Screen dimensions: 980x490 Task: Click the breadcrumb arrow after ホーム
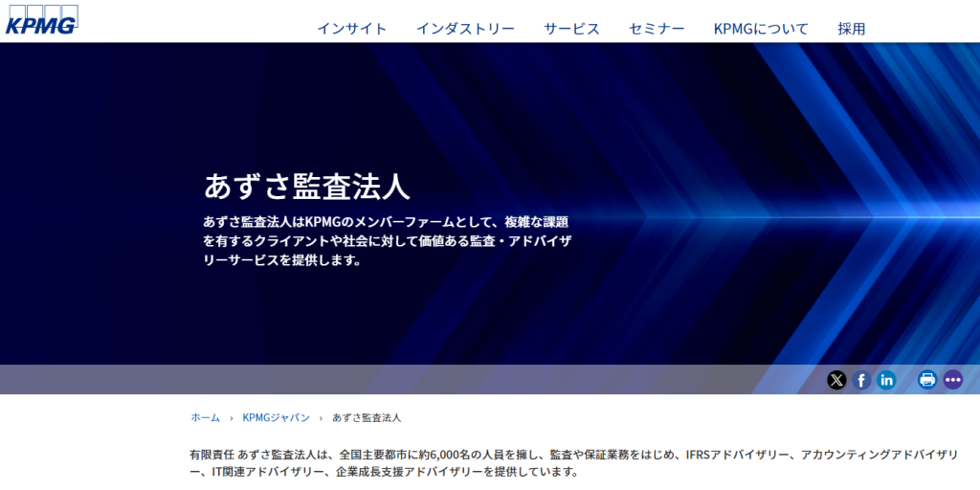(x=231, y=418)
